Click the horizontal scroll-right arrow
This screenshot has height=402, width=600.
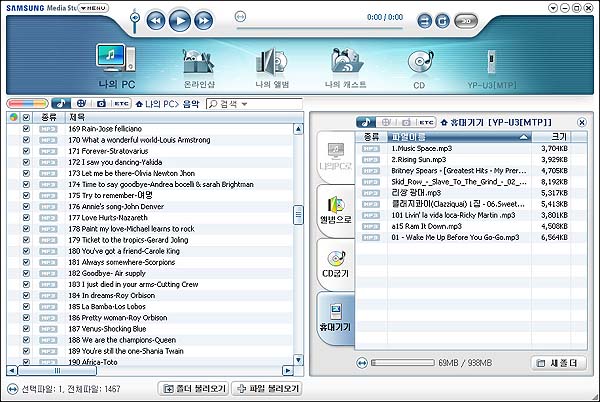point(287,370)
